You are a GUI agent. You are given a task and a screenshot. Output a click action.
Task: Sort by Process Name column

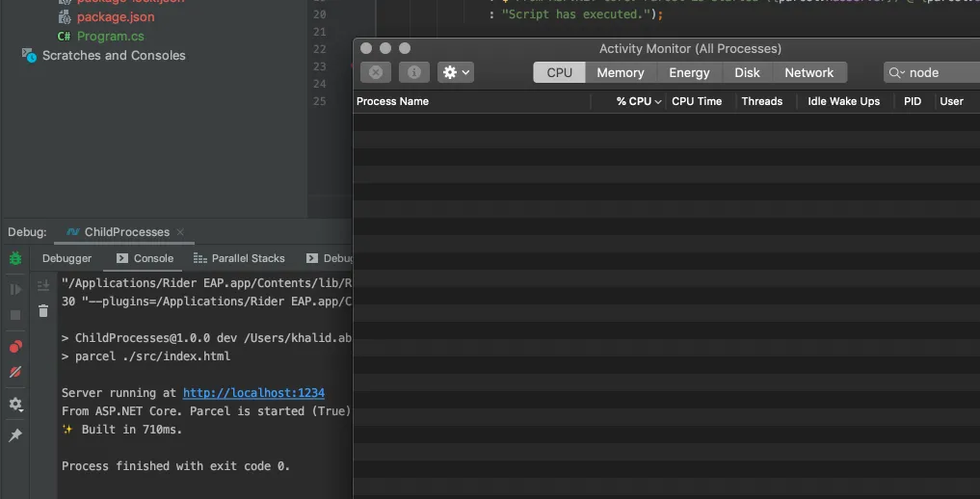pyautogui.click(x=472, y=101)
